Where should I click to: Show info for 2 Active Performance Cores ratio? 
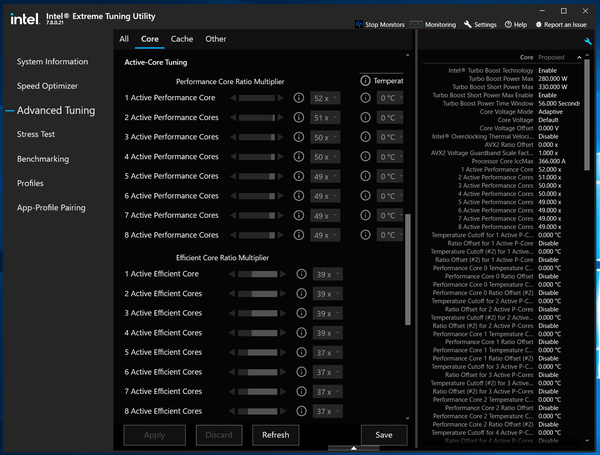pos(298,117)
